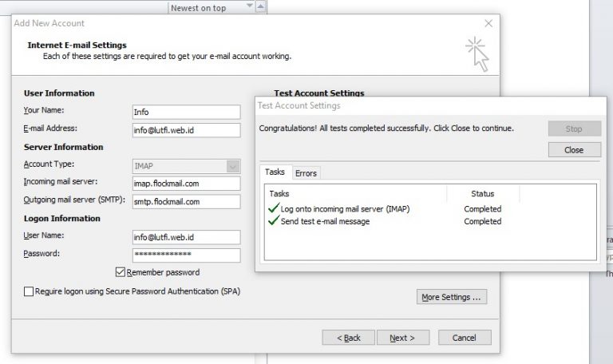Click the green checkmark beside IMAP logon task
The height and width of the screenshot is (364, 613).
(x=274, y=208)
